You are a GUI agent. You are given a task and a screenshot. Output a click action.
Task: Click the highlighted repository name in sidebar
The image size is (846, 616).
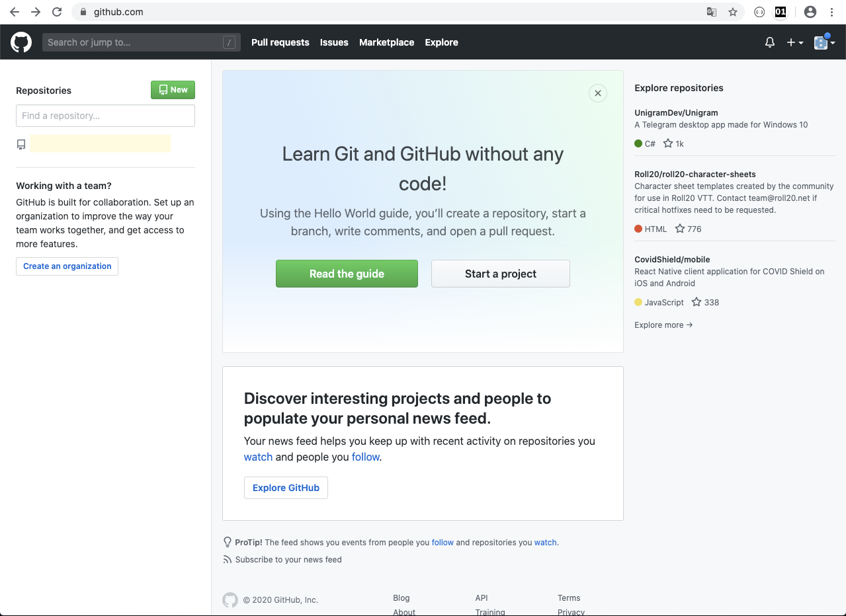pyautogui.click(x=101, y=143)
